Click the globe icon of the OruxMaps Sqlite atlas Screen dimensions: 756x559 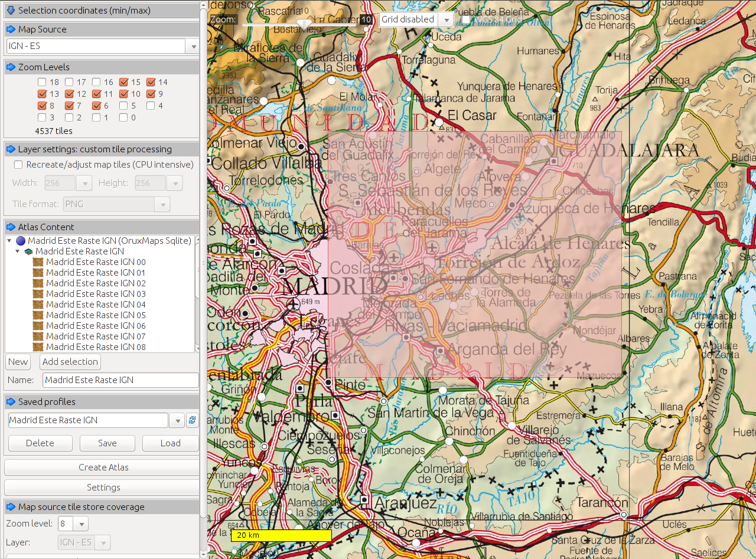click(x=20, y=240)
